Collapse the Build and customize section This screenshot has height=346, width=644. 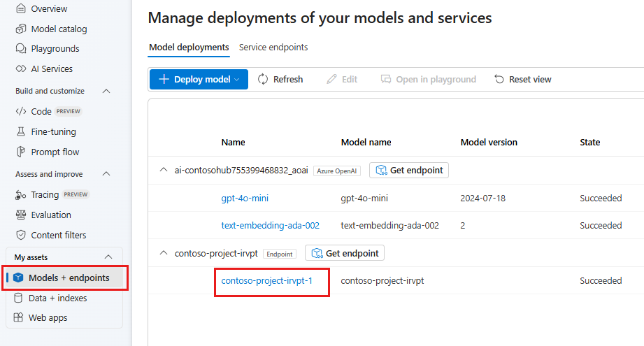tap(107, 91)
